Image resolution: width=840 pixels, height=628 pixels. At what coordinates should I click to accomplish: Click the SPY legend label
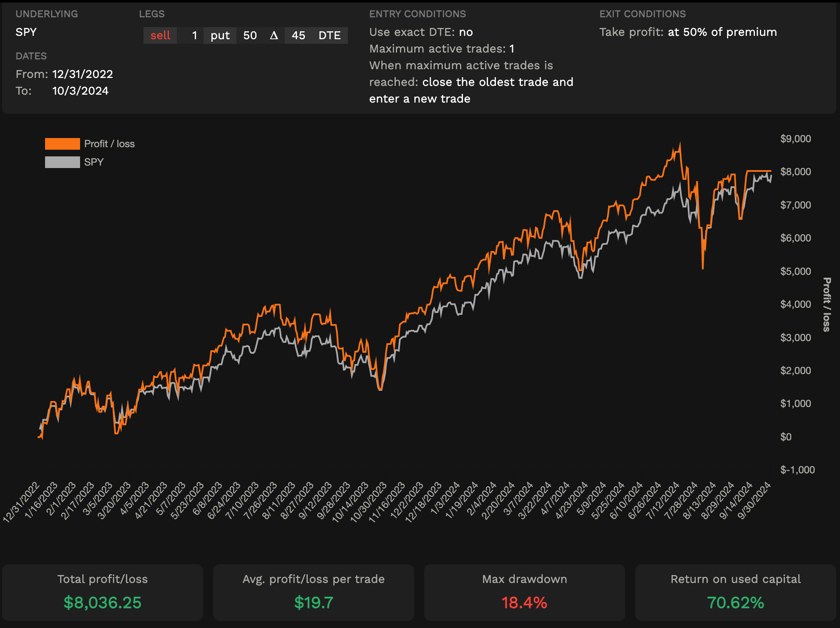(93, 162)
